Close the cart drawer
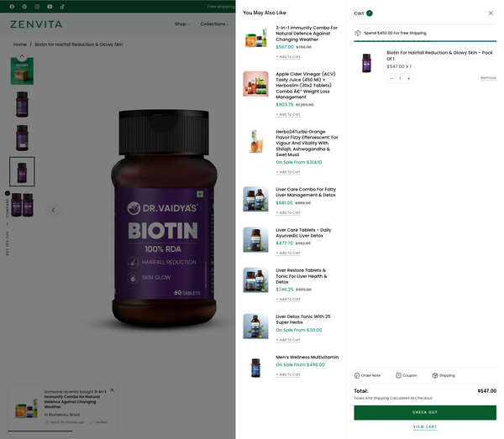The width and height of the screenshot is (504, 439). pos(491,13)
